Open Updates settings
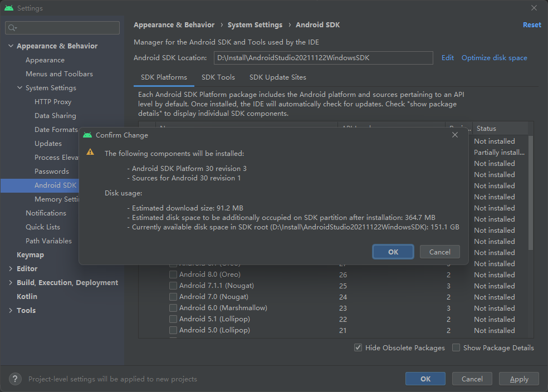548x392 pixels. pos(48,144)
